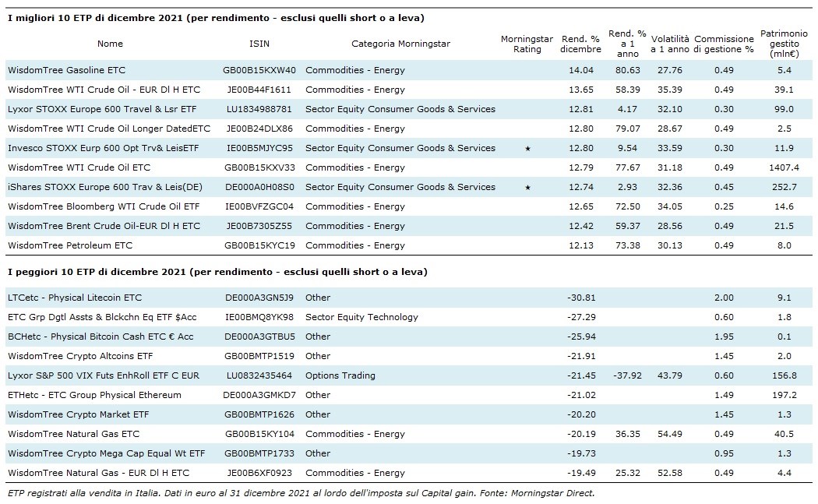The height and width of the screenshot is (504, 818).
Task: Click the 'I peggiori 10 ETP' section heading
Action: 217,272
